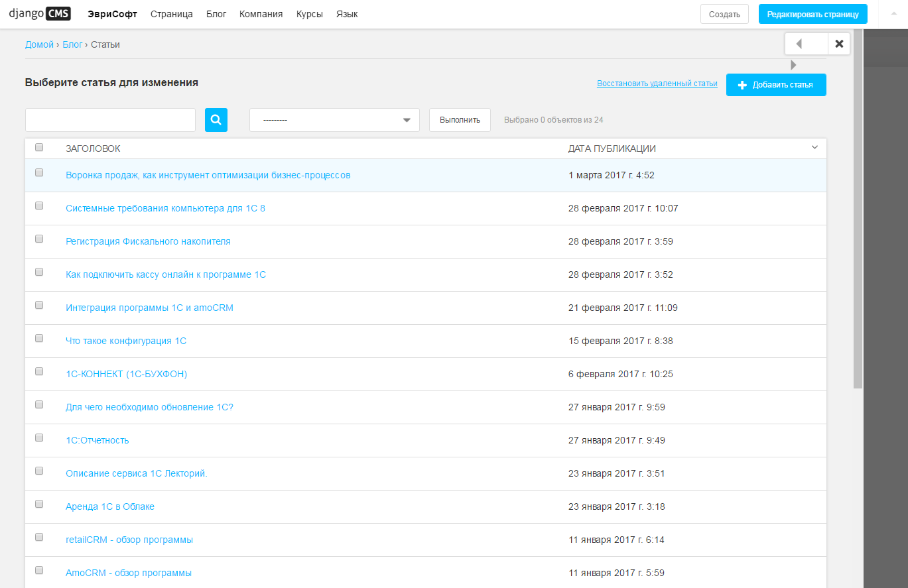The height and width of the screenshot is (588, 908).
Task: Click Редактировать страницу button
Action: coord(813,14)
